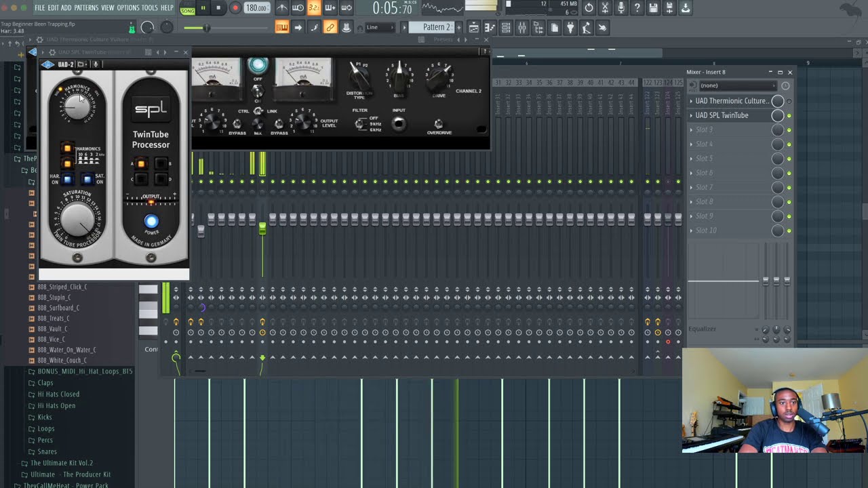
Task: Toggle the metronome icon
Action: pos(282,8)
